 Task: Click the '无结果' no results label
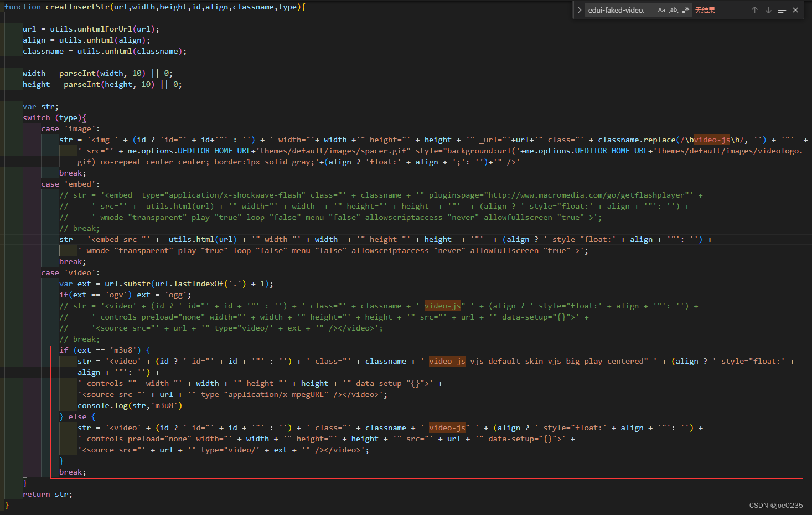point(705,10)
